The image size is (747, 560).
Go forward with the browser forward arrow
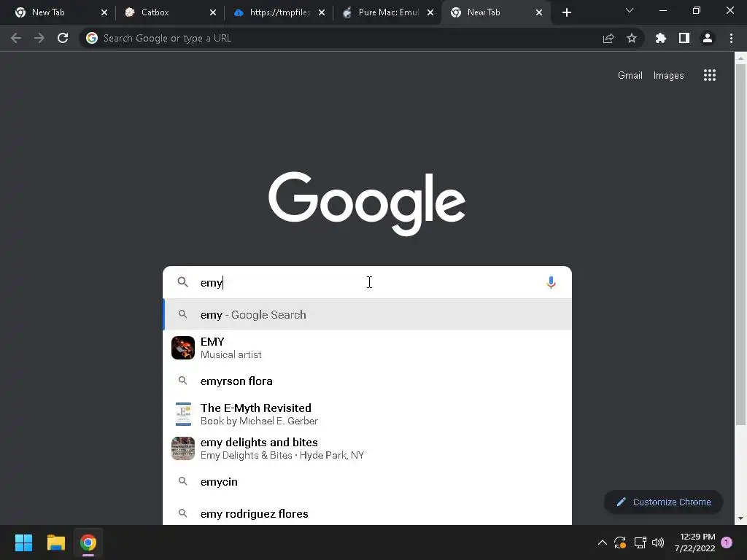click(x=39, y=38)
